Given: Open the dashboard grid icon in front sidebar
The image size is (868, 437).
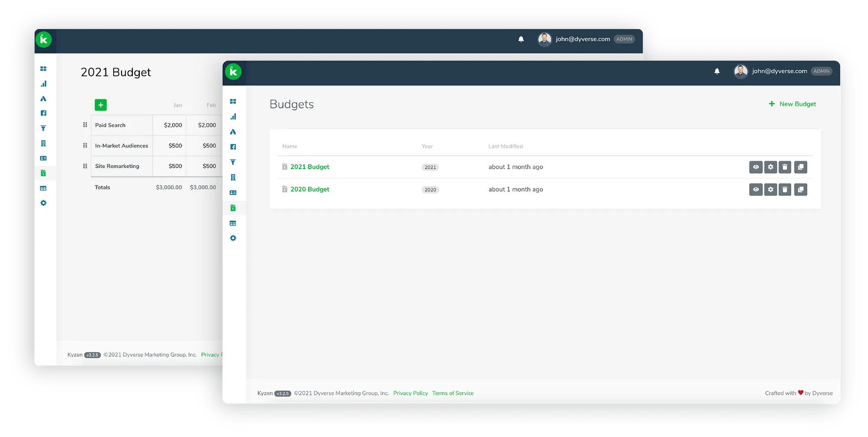Looking at the screenshot, I should click(233, 101).
